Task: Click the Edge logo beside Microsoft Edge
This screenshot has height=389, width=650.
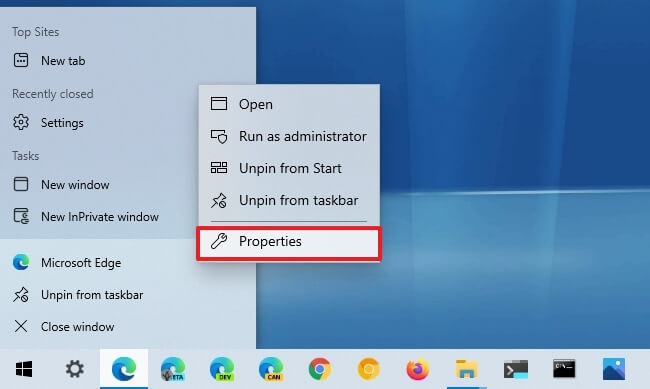Action: click(21, 263)
